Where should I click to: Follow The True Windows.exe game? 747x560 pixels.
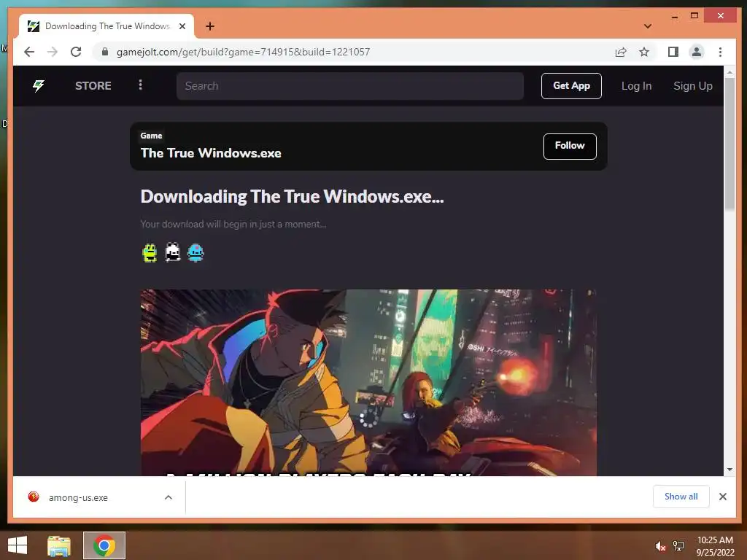(x=570, y=146)
